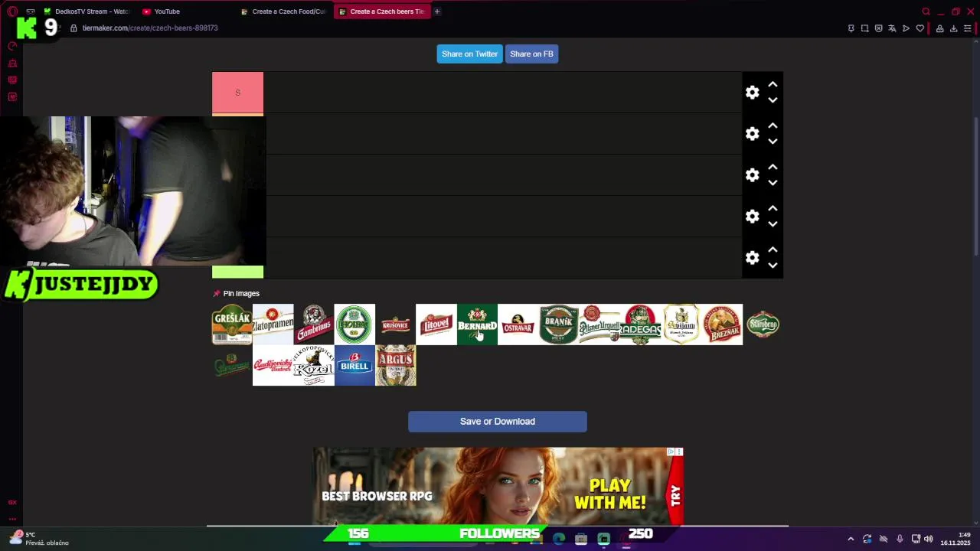Show hidden system tray icons chevron
Screen dimensions: 980x551
pyautogui.click(x=850, y=539)
